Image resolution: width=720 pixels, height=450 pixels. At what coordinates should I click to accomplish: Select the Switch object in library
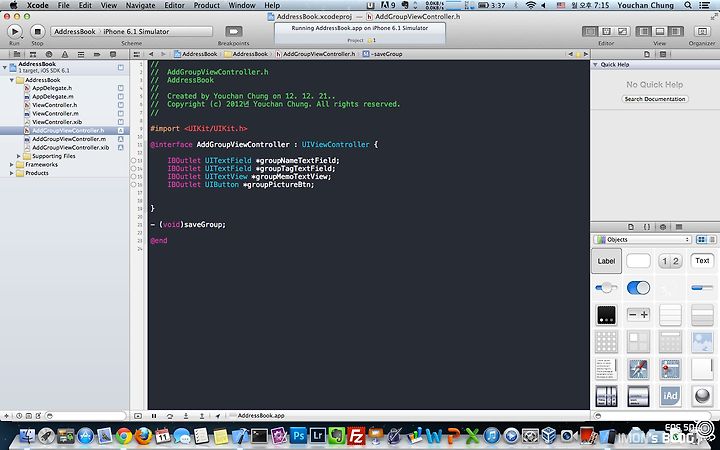coord(638,288)
